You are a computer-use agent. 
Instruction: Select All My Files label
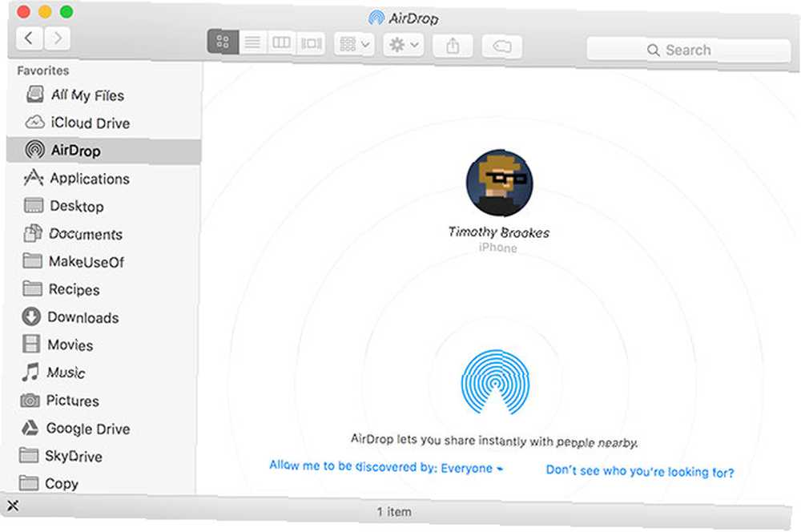point(87,95)
